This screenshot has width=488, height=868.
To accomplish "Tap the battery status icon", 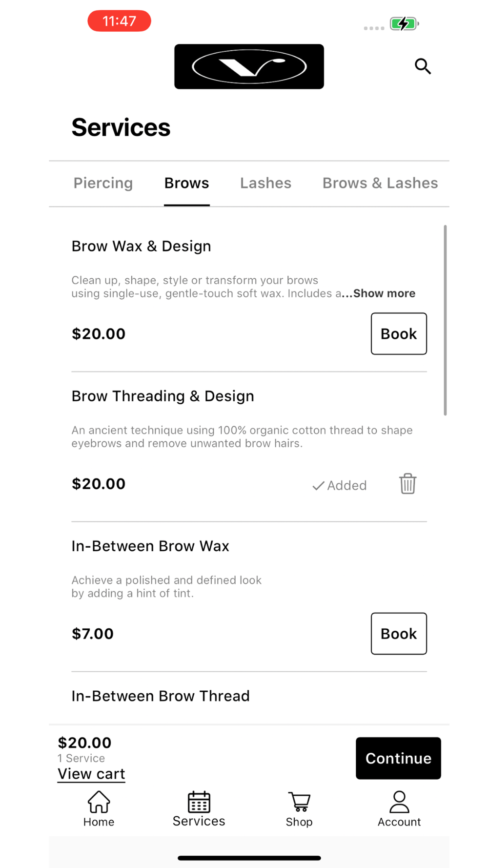I will pos(404,23).
